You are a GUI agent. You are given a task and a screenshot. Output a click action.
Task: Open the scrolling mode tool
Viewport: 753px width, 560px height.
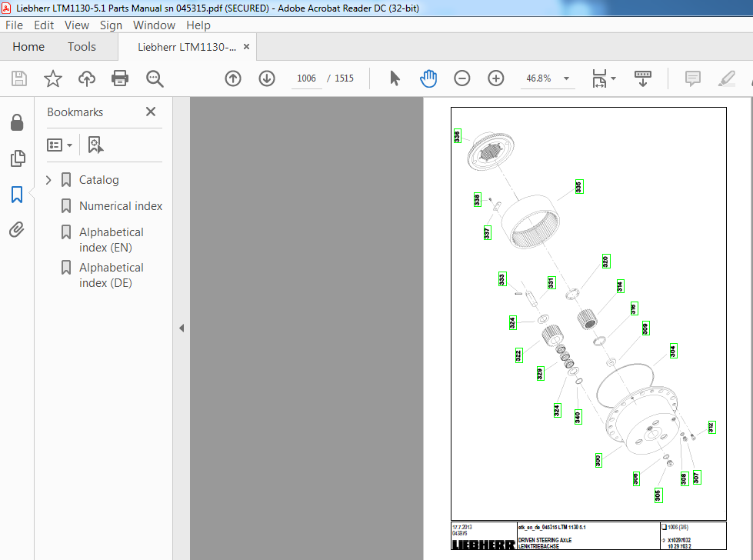pyautogui.click(x=642, y=78)
